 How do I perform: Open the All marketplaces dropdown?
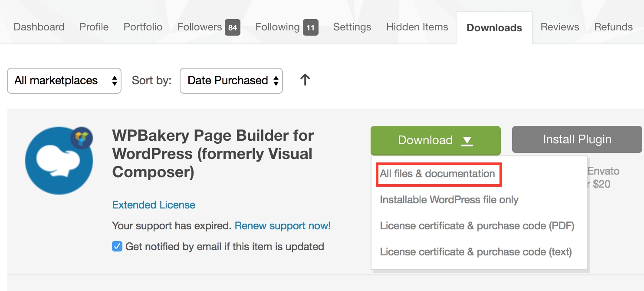tap(64, 80)
